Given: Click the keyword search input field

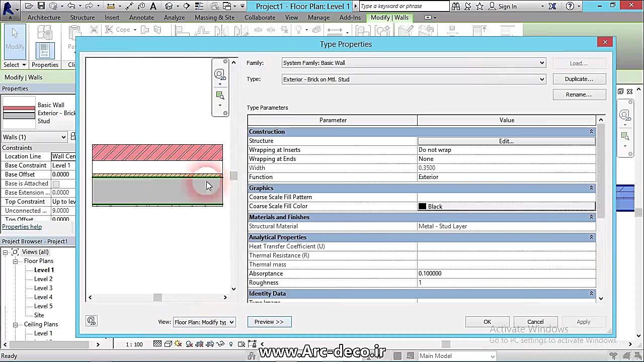Looking at the screenshot, I should pyautogui.click(x=404, y=6).
